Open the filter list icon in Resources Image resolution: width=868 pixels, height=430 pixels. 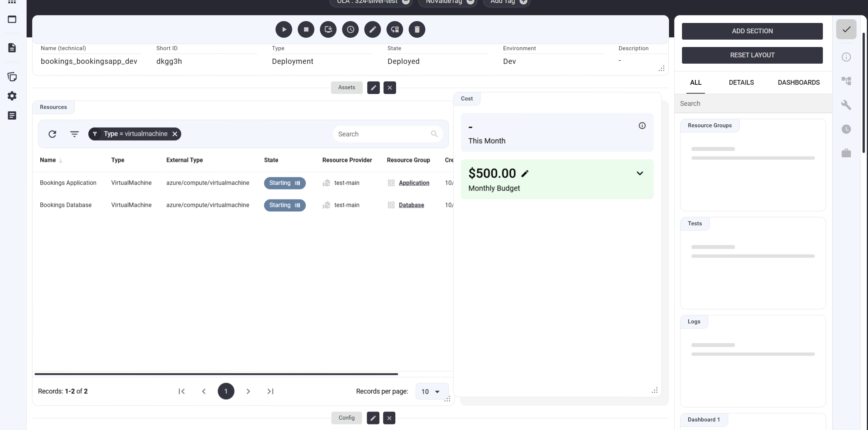[74, 134]
